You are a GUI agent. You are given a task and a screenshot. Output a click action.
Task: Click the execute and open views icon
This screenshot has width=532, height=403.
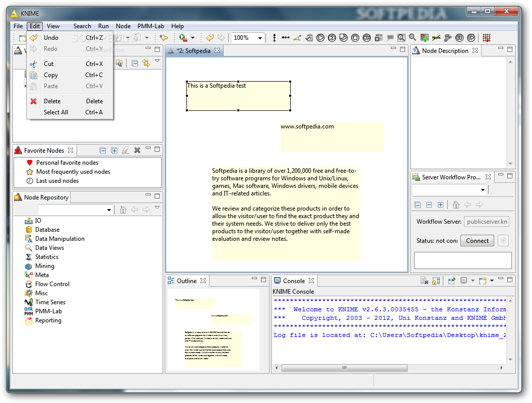pyautogui.click(x=344, y=38)
